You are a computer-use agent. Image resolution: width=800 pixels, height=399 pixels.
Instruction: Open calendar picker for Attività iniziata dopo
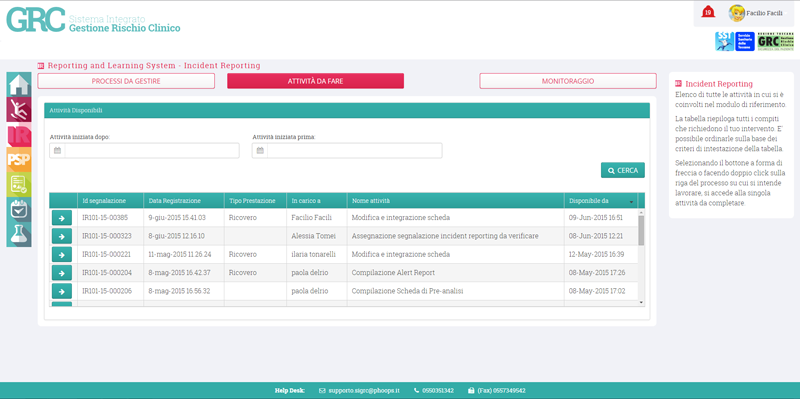(57, 151)
